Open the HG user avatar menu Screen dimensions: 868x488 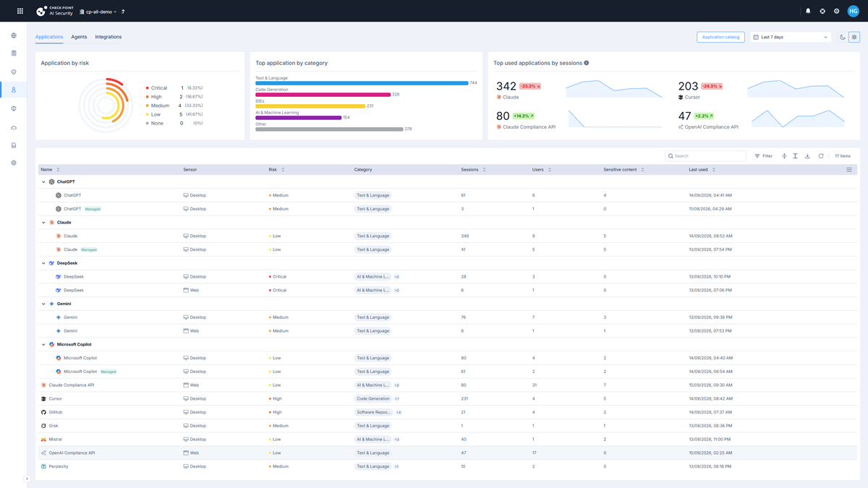point(854,11)
